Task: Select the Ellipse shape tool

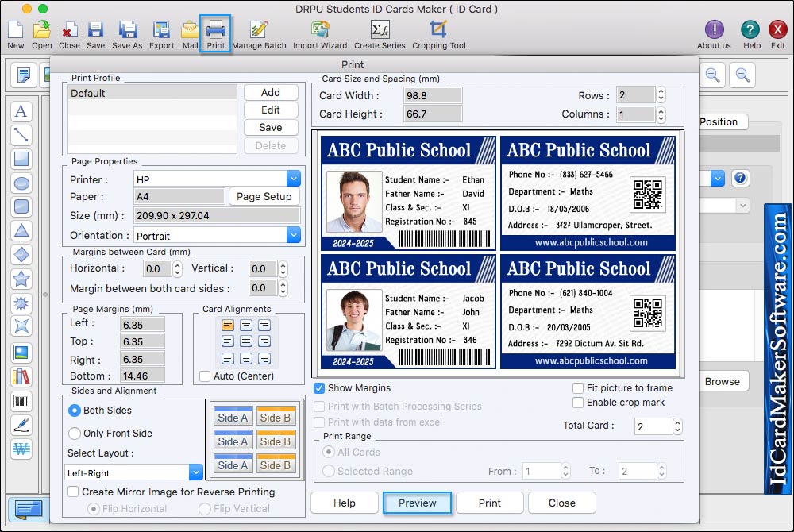Action: [21, 183]
